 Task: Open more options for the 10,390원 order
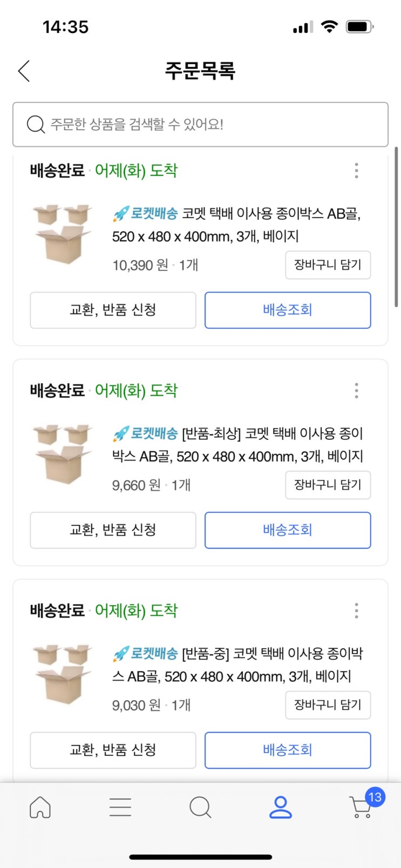pyautogui.click(x=356, y=171)
